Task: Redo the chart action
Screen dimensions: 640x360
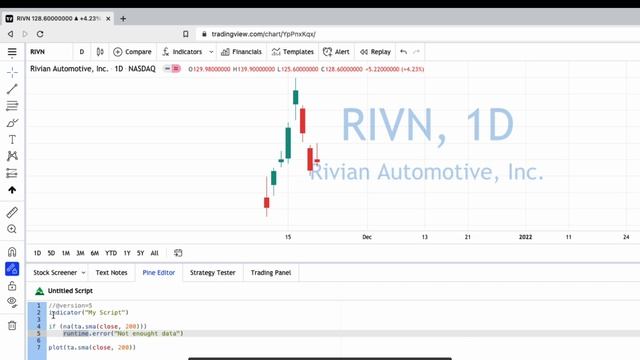Action: pyautogui.click(x=416, y=52)
